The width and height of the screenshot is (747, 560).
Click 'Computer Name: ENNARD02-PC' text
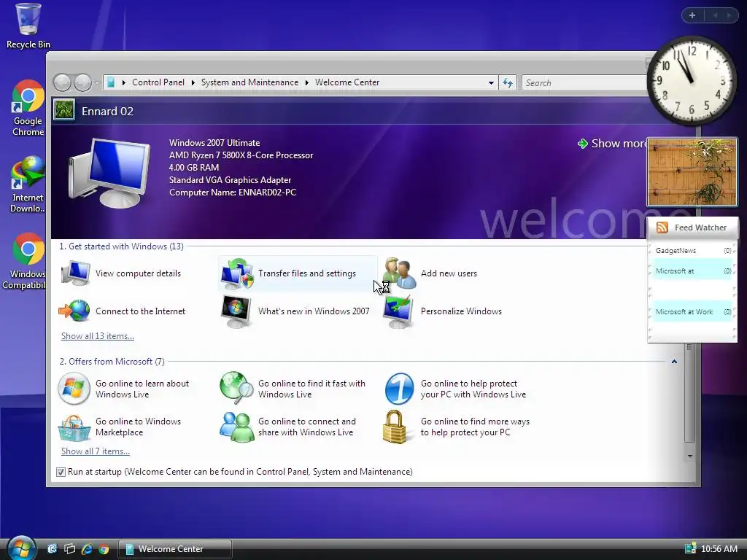coord(233,192)
